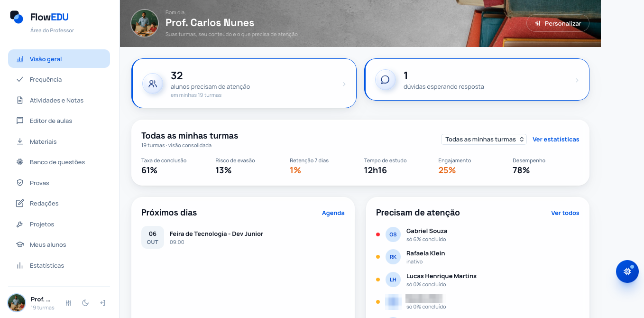Open Estatísticas in the sidebar

[x=59, y=265]
